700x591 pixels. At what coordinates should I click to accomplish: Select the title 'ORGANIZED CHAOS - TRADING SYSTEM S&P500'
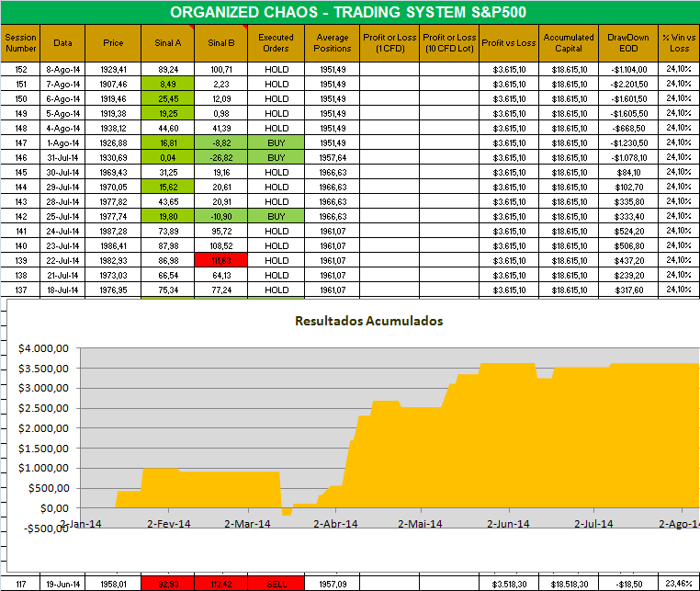348,12
